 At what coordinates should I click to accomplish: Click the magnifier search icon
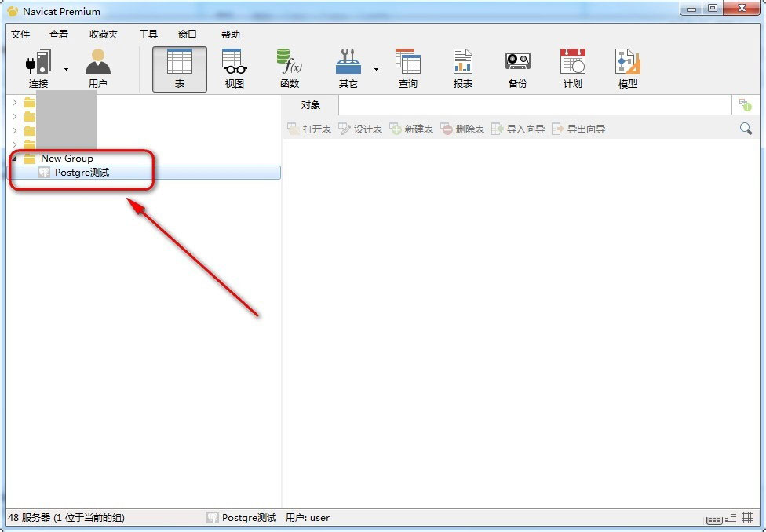(746, 129)
